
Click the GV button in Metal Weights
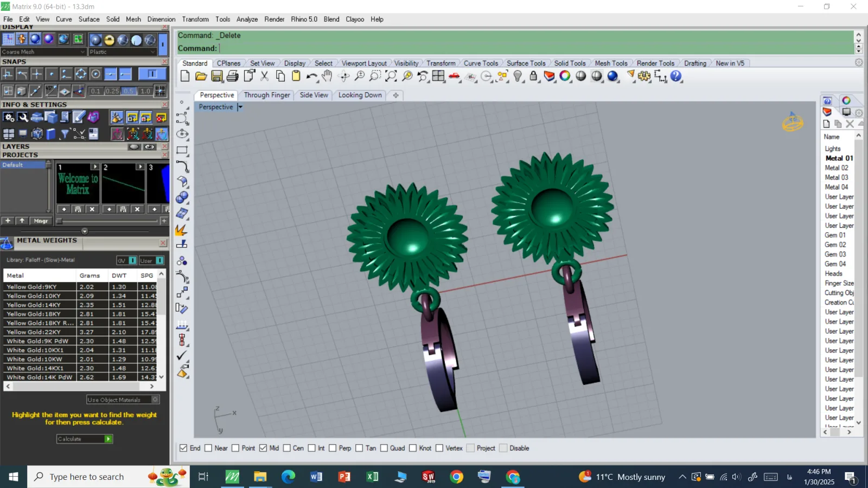point(126,260)
